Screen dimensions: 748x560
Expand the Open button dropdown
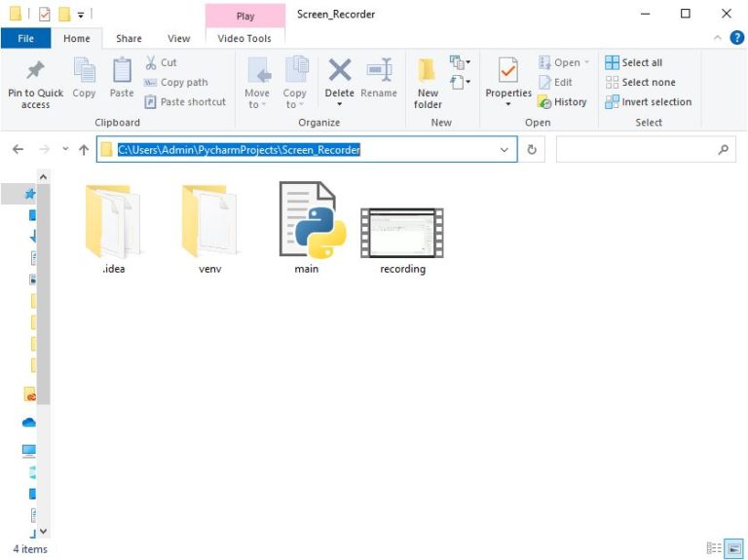[586, 62]
